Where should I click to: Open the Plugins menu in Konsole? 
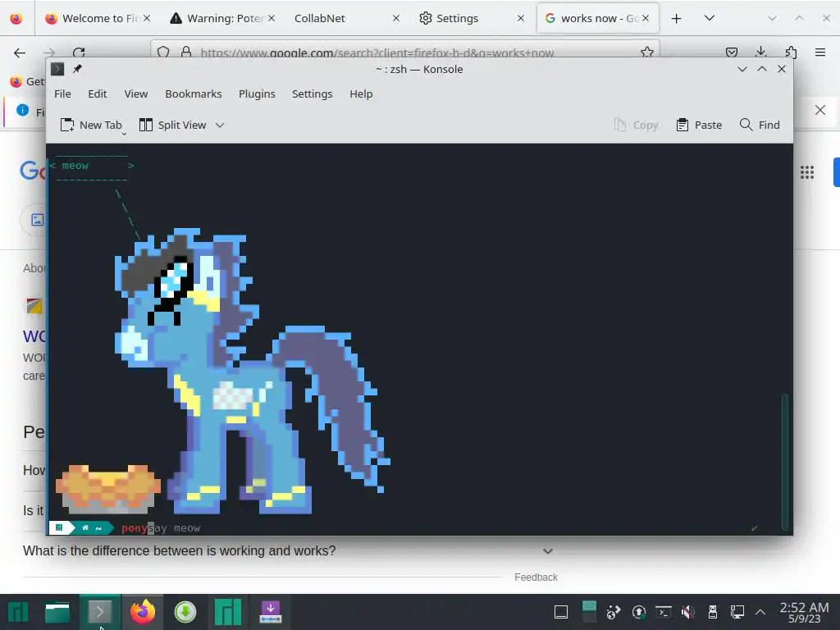[257, 94]
